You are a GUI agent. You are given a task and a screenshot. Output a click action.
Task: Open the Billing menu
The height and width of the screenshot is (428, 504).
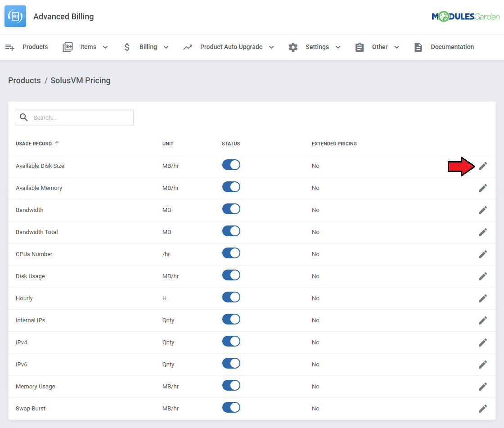[x=148, y=47]
